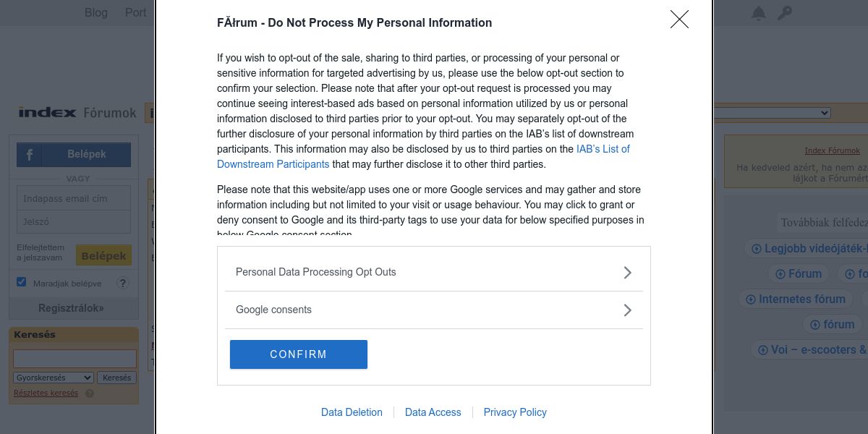The height and width of the screenshot is (434, 868).
Task: Click the Data Deletion link
Action: pos(352,412)
